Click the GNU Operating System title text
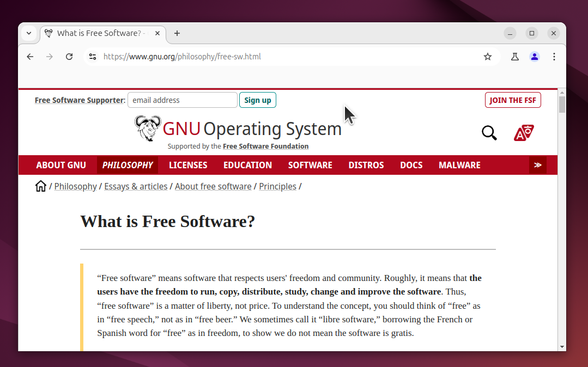 [x=252, y=129]
